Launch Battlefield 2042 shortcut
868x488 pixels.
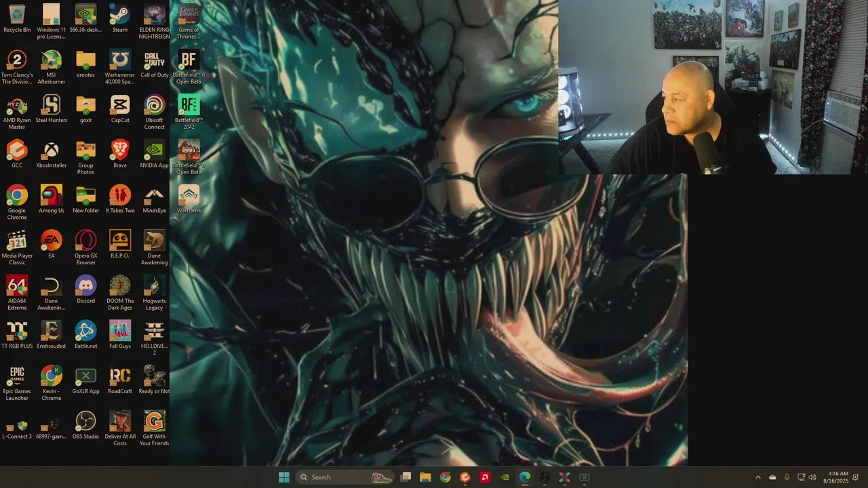point(189,113)
